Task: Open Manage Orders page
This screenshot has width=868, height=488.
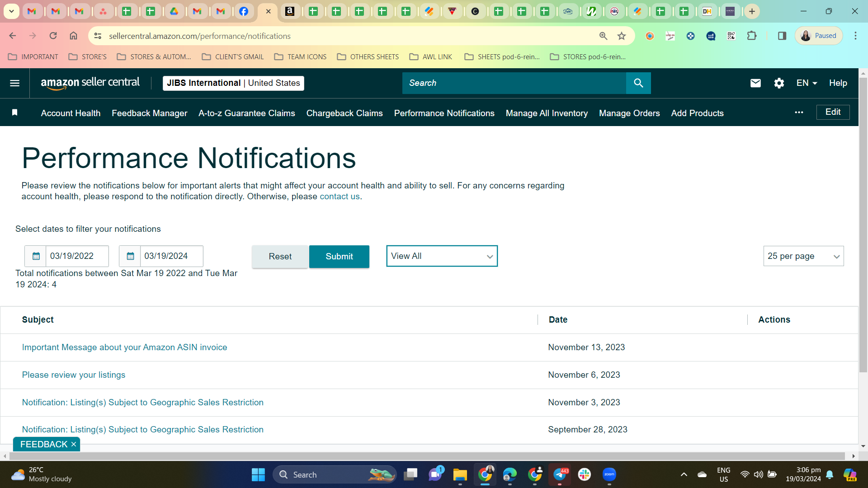Action: click(629, 113)
